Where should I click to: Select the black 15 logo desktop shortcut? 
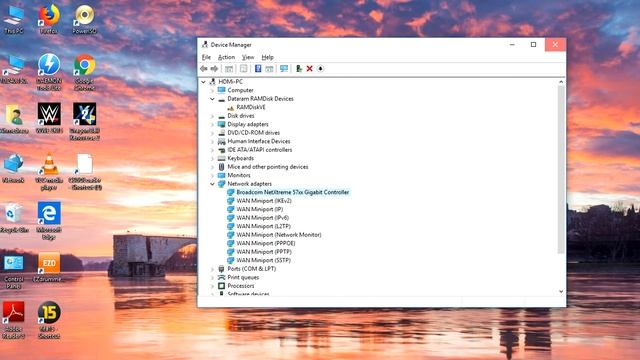click(x=49, y=320)
